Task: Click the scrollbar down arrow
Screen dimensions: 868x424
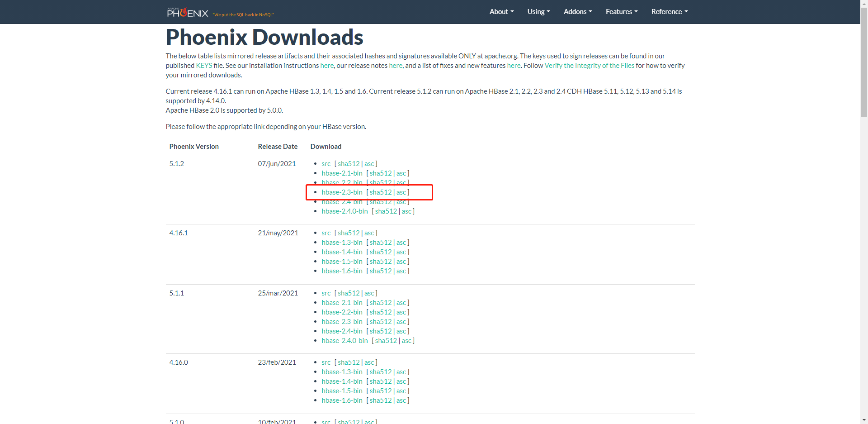Action: click(x=864, y=420)
